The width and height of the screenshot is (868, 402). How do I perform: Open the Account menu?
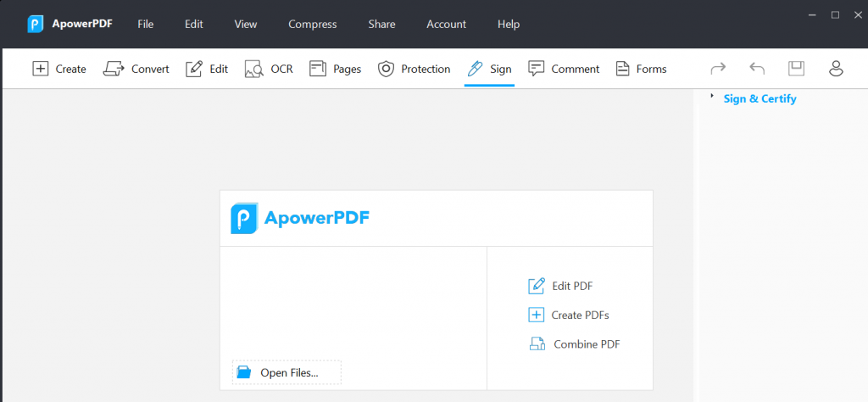click(x=446, y=25)
